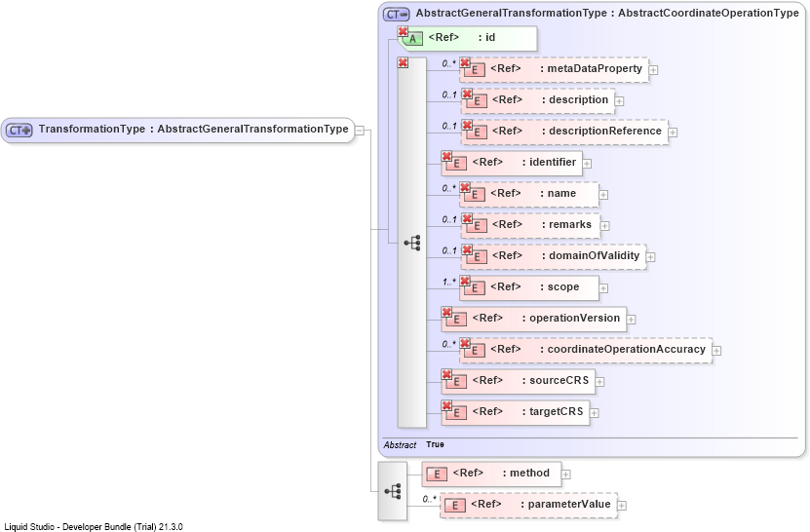Select the TransformationType title text
Image resolution: width=810 pixels, height=532 pixels.
[194, 130]
